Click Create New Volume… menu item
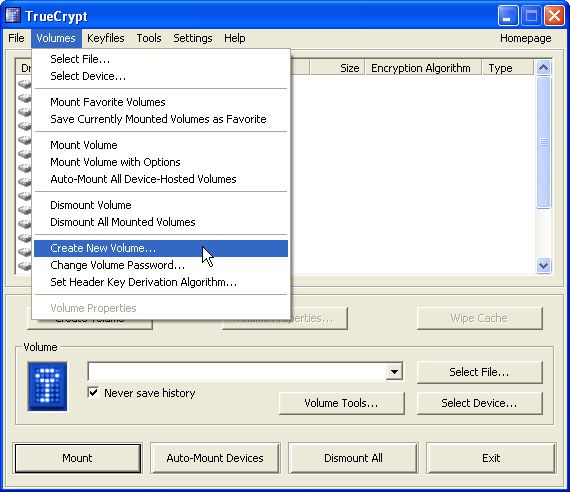This screenshot has width=570, height=492. pos(161,248)
